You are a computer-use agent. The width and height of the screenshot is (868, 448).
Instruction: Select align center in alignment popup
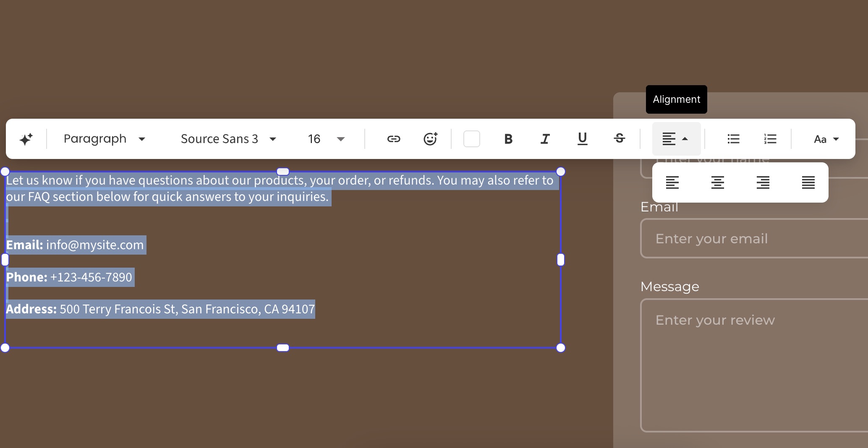tap(717, 182)
